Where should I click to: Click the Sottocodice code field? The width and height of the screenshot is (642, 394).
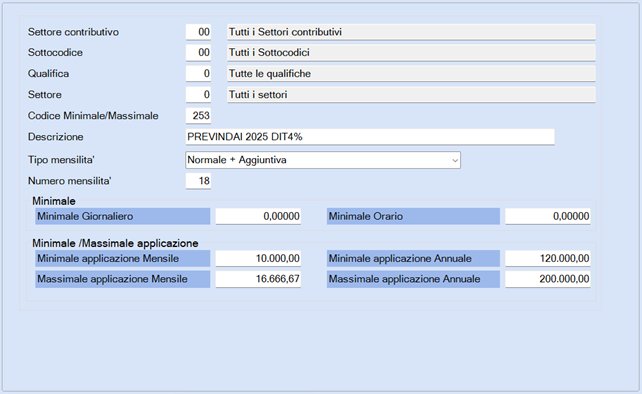pyautogui.click(x=199, y=52)
